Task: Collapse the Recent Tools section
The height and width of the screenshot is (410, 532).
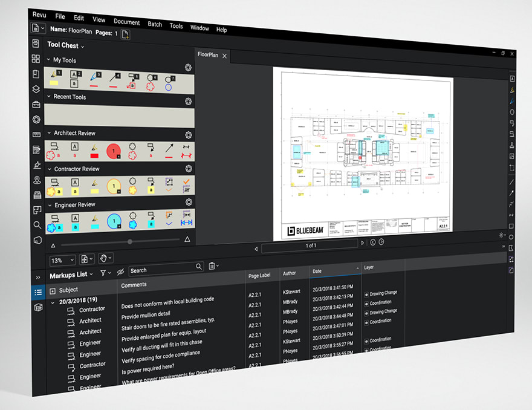Action: 49,96
